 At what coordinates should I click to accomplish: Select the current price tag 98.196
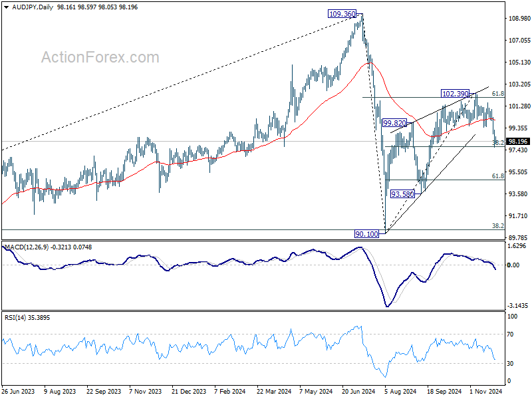tap(518, 142)
